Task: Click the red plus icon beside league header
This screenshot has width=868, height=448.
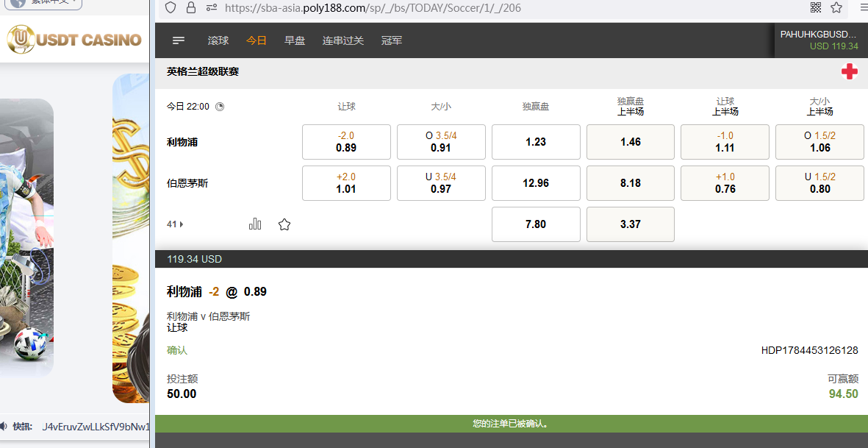Action: (849, 71)
